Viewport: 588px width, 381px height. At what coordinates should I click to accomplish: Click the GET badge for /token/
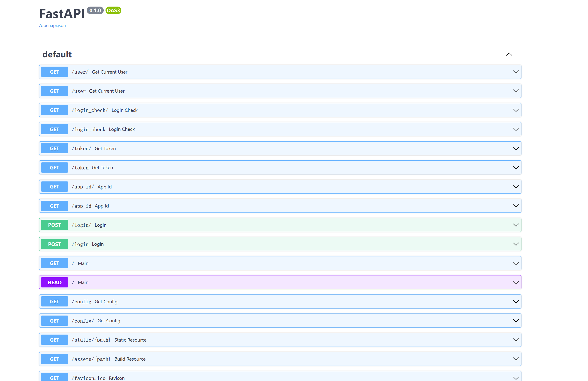(x=54, y=148)
